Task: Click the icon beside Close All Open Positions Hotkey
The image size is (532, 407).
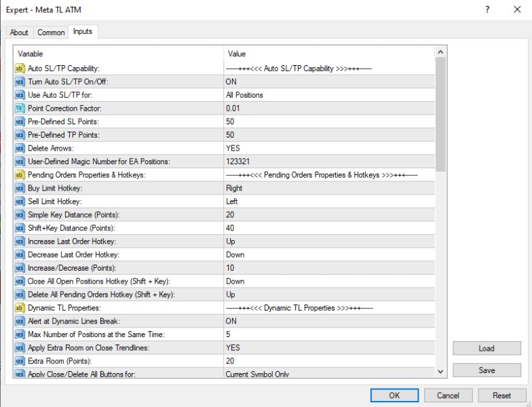Action: click(19, 281)
